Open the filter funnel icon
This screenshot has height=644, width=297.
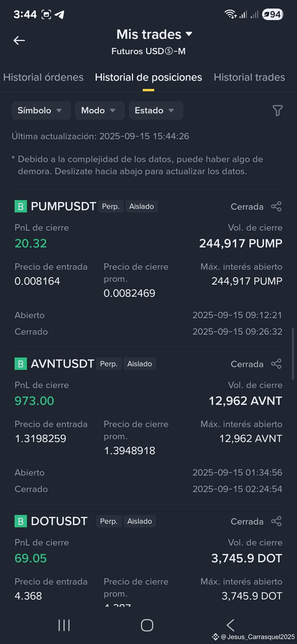click(277, 111)
